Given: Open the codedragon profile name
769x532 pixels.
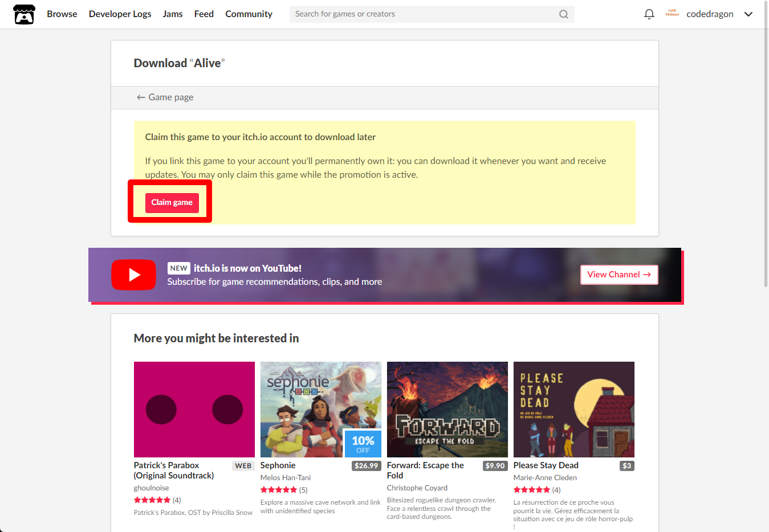Looking at the screenshot, I should point(710,14).
